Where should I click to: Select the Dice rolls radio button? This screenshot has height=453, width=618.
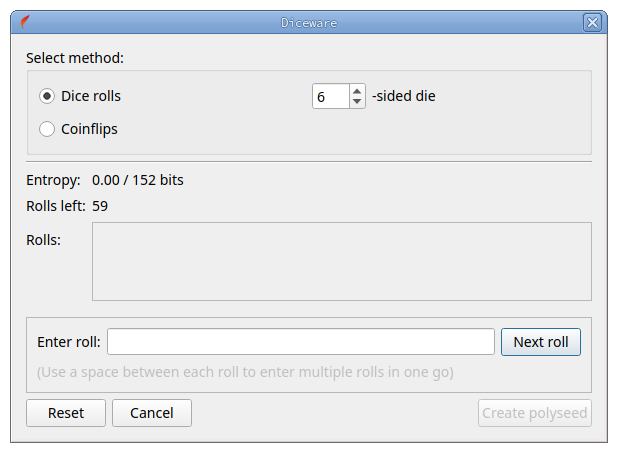pyautogui.click(x=47, y=96)
